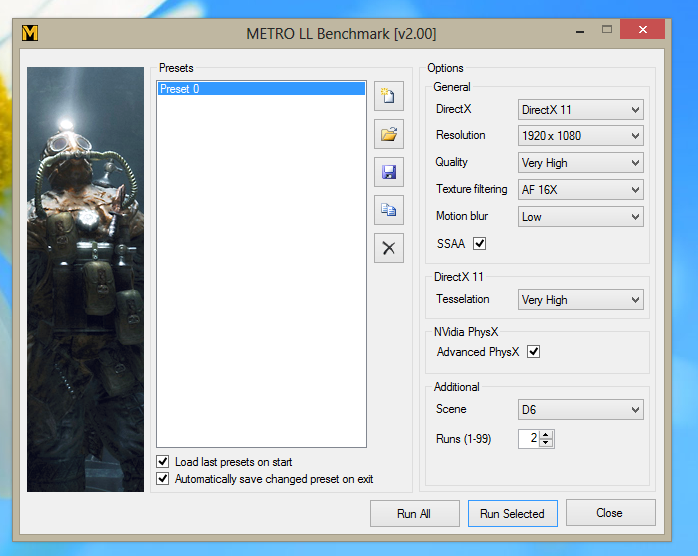
Task: Close the window with the red X
Action: click(x=642, y=29)
